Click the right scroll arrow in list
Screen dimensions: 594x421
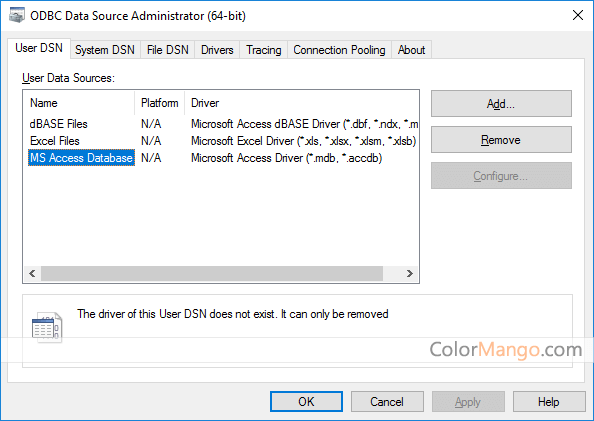tap(410, 273)
